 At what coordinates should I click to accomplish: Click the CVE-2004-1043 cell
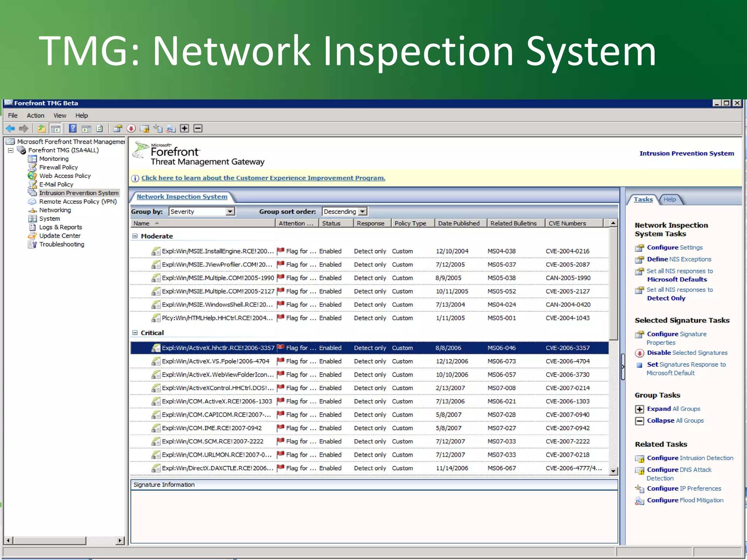coord(568,318)
